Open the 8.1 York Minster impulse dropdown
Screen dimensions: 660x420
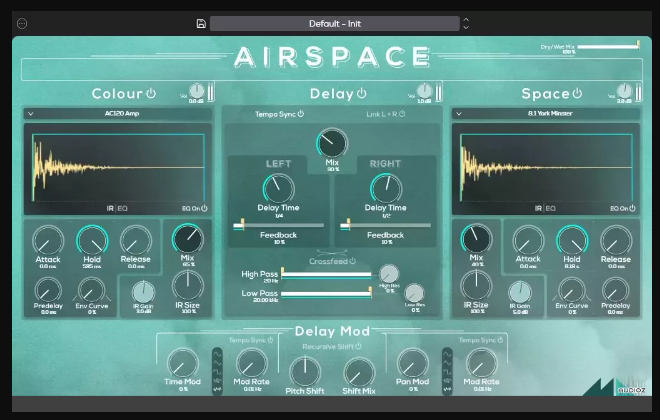click(546, 114)
